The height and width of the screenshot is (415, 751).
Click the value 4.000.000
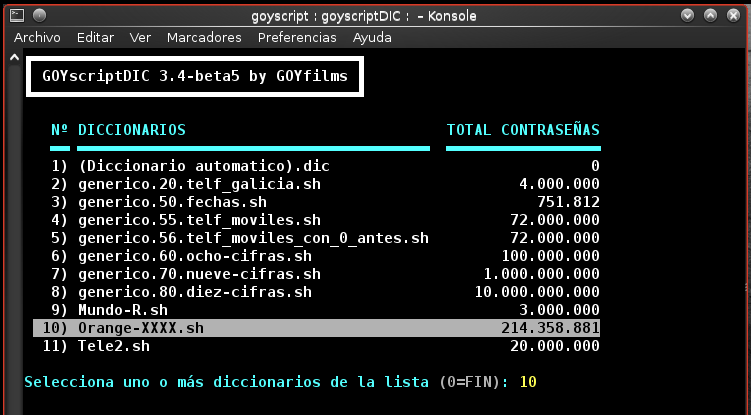pos(559,184)
